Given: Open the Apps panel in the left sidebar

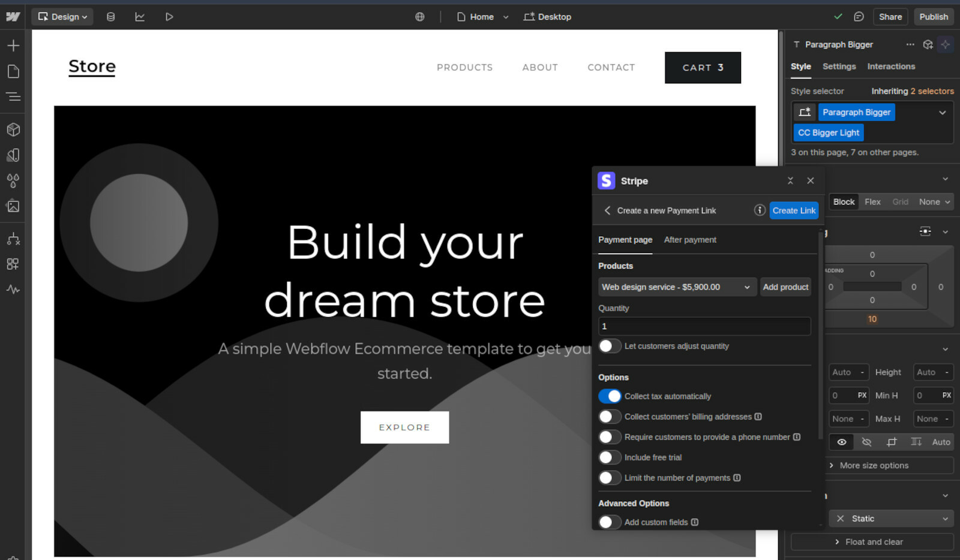Looking at the screenshot, I should [x=13, y=264].
